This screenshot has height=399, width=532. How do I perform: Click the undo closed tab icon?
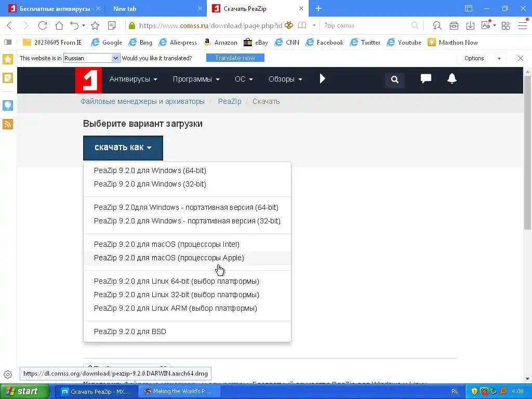pos(74,25)
